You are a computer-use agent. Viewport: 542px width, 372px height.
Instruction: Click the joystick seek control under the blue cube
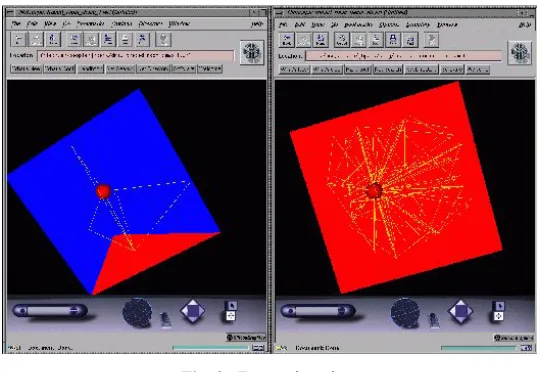coord(166,319)
